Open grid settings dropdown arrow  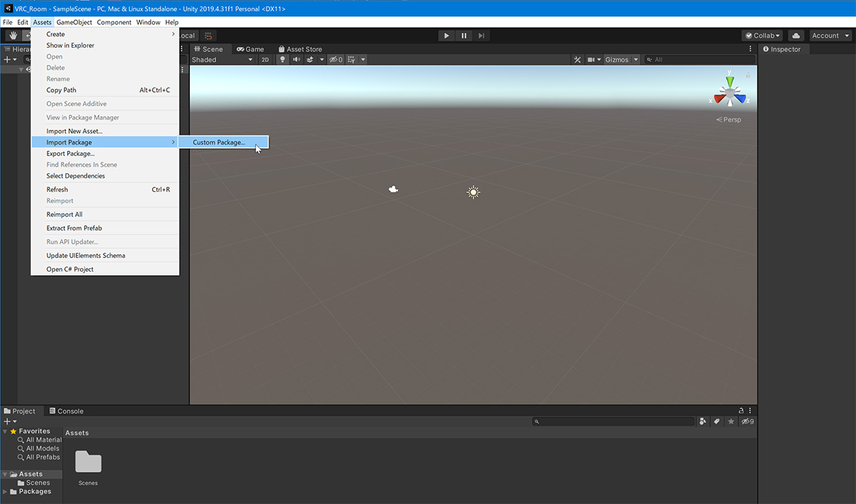(363, 60)
